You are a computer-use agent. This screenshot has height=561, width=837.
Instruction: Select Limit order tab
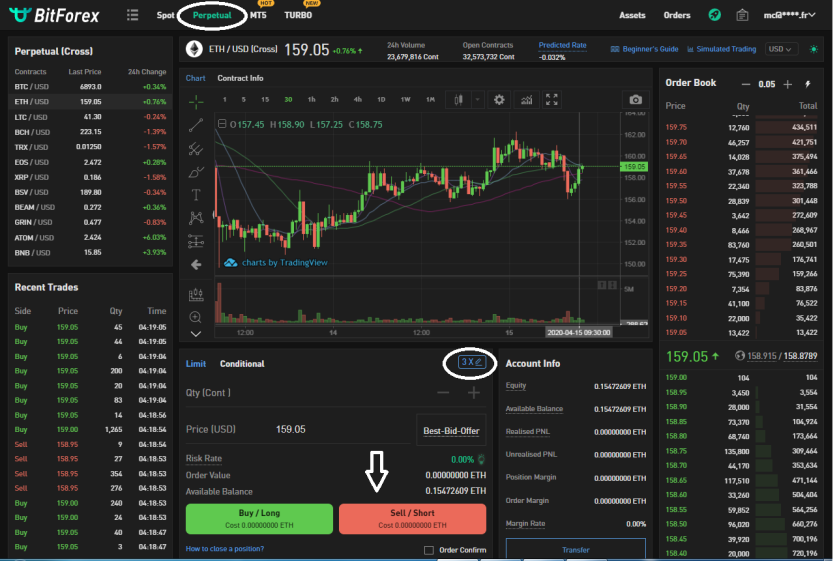(x=195, y=364)
